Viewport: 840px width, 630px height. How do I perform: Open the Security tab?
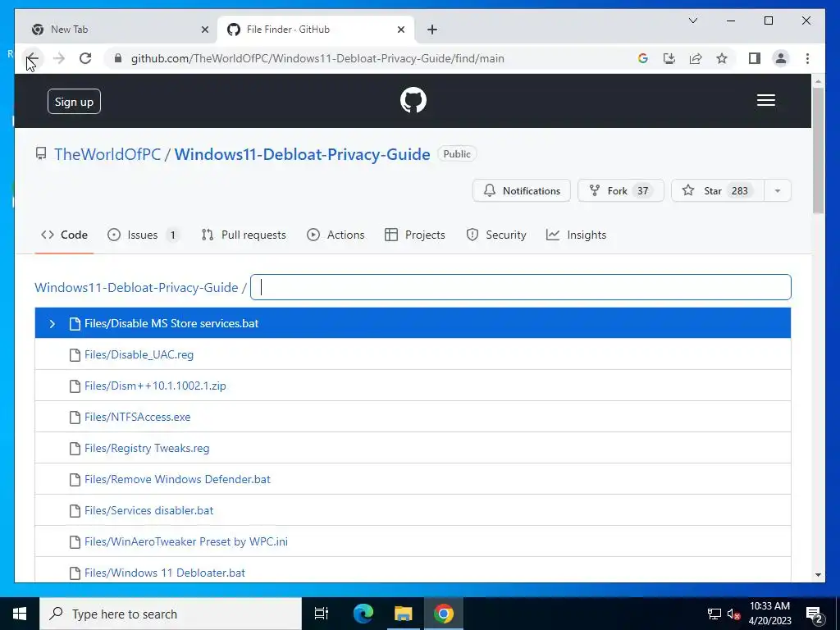[496, 235]
